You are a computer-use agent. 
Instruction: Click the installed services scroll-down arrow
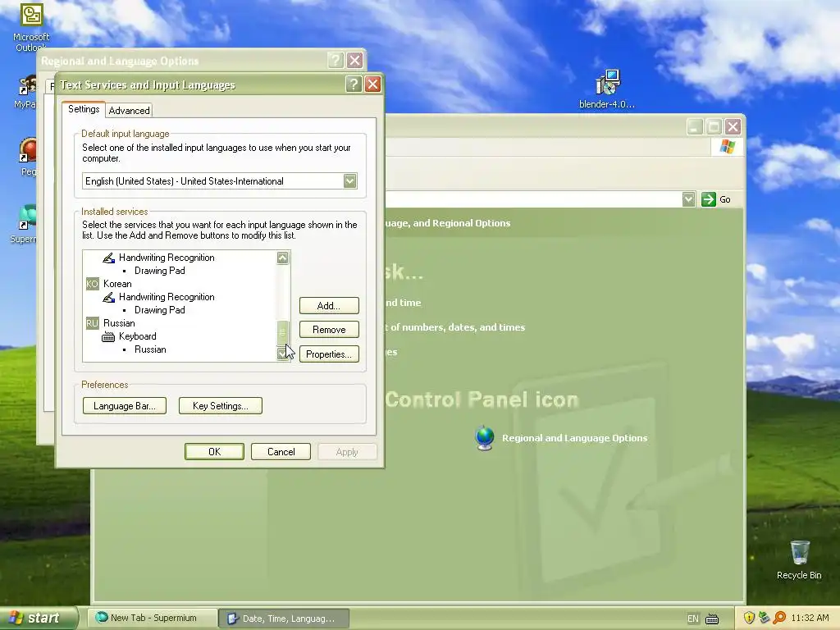283,354
